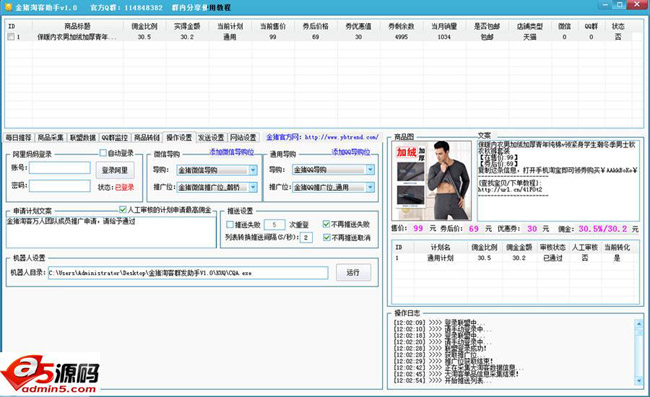Toggle the 人工审核的计划申请最高佣金 checkbox
The height and width of the screenshot is (397, 650).
[122, 210]
